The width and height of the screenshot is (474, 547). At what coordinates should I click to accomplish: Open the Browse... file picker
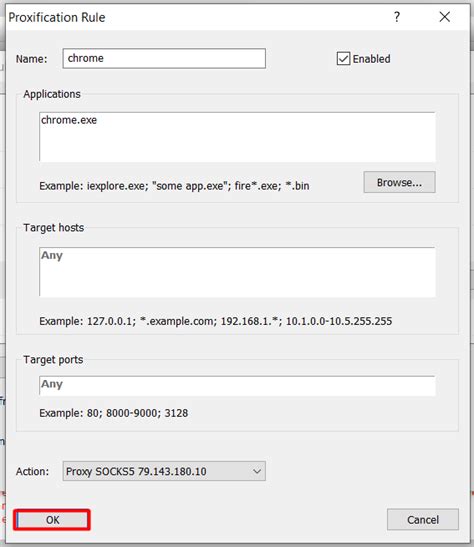[399, 182]
